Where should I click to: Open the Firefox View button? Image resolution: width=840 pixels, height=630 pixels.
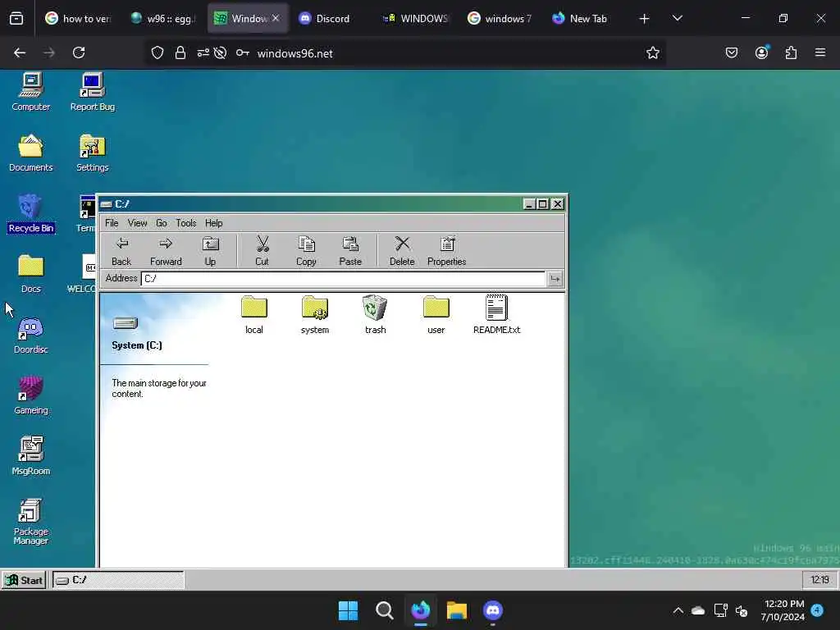pos(16,19)
